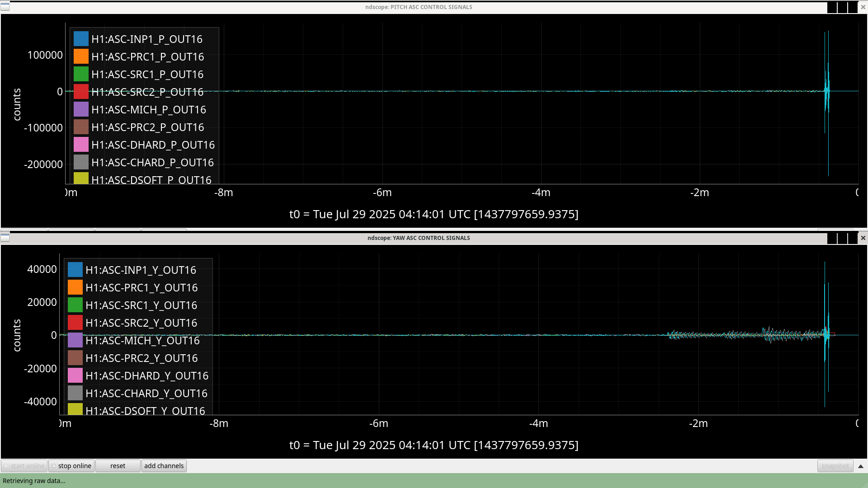Toggle the H1:ASC-INP1_P_OUT16 blue legend swatch
The width and height of the screenshot is (868, 488).
click(x=81, y=39)
